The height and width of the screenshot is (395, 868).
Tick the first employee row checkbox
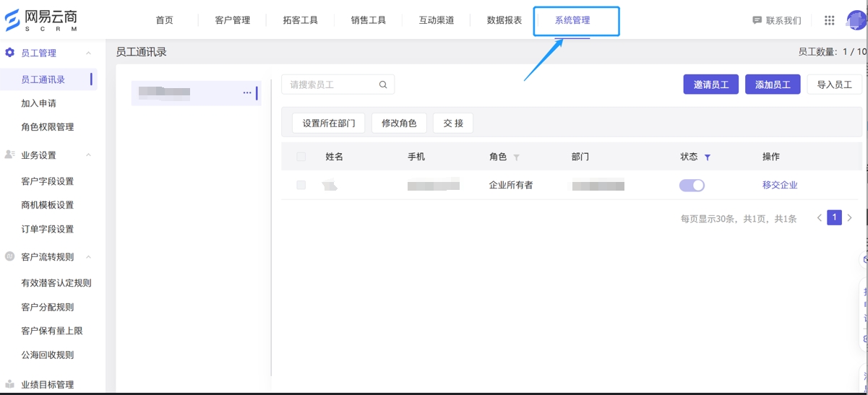[301, 186]
